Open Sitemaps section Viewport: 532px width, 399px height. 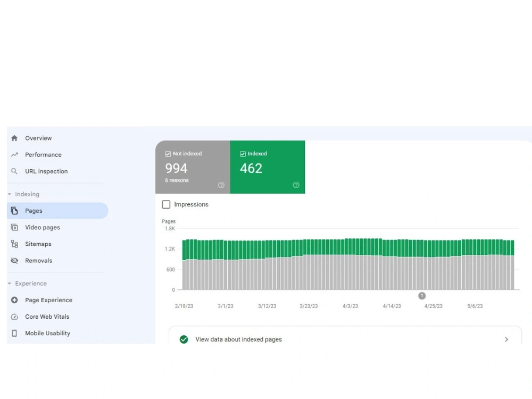(x=38, y=244)
